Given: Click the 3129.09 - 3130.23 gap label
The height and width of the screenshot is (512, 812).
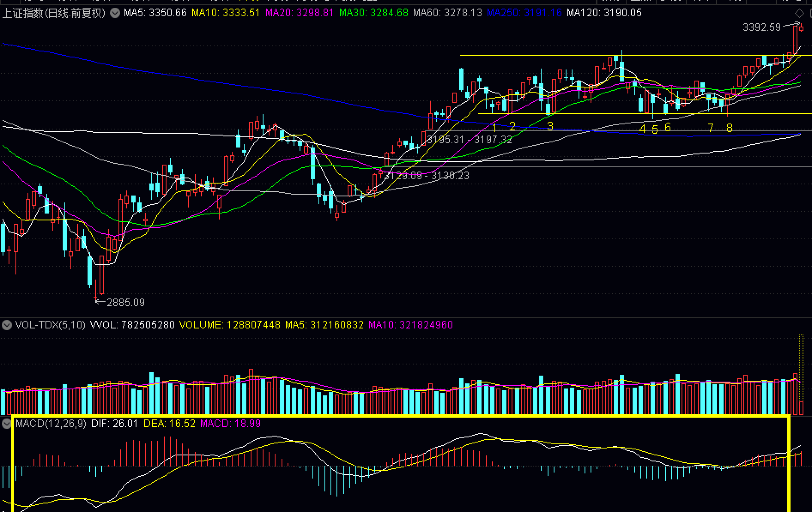Looking at the screenshot, I should click(427, 176).
